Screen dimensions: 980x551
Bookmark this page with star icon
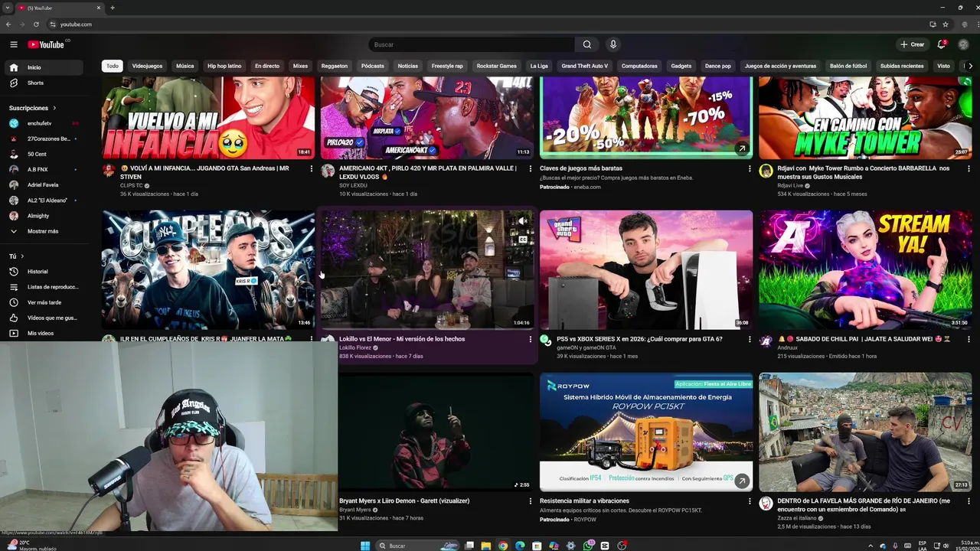946,24
